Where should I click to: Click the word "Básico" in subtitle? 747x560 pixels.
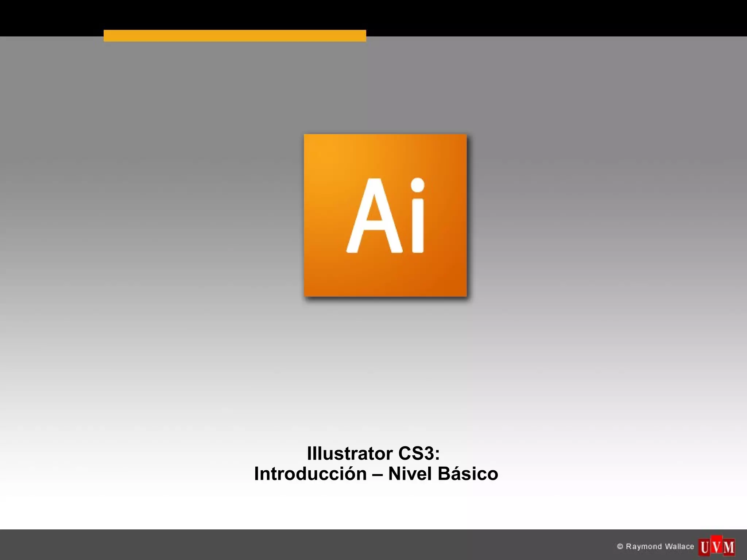coord(468,474)
